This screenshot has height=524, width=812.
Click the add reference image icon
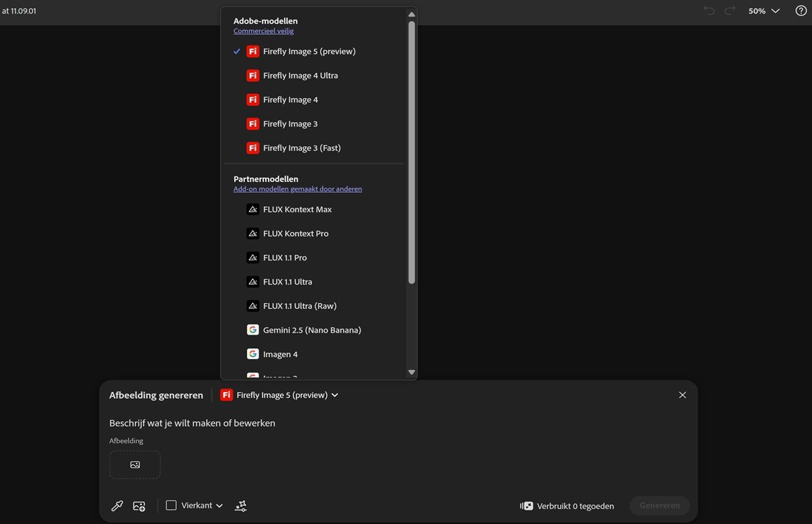pos(139,506)
